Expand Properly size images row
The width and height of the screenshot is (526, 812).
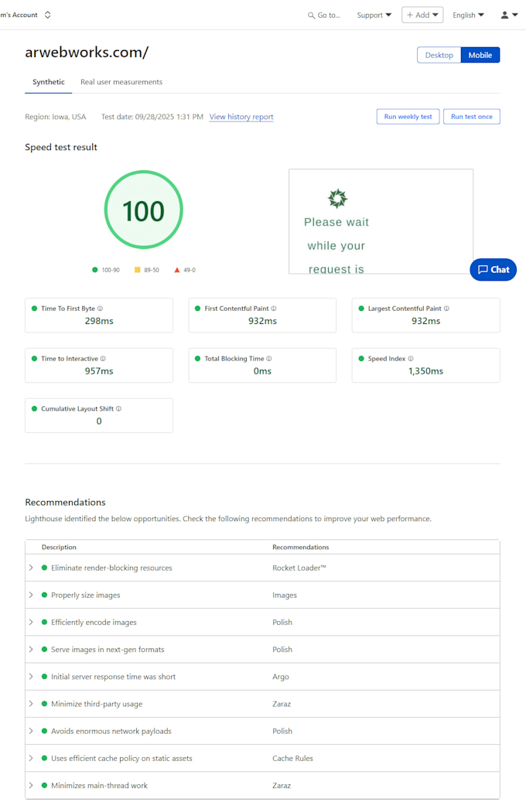(31, 595)
